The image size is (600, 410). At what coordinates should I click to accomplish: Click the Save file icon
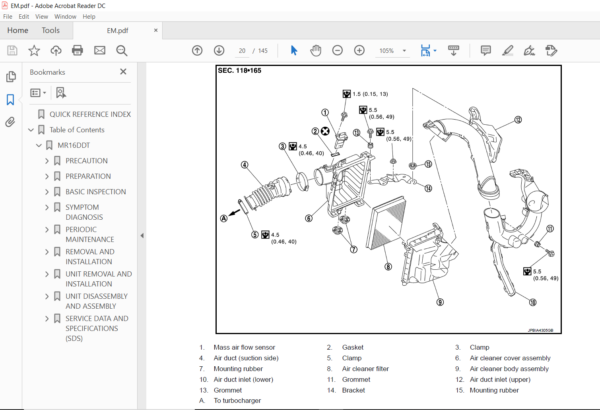tap(12, 51)
